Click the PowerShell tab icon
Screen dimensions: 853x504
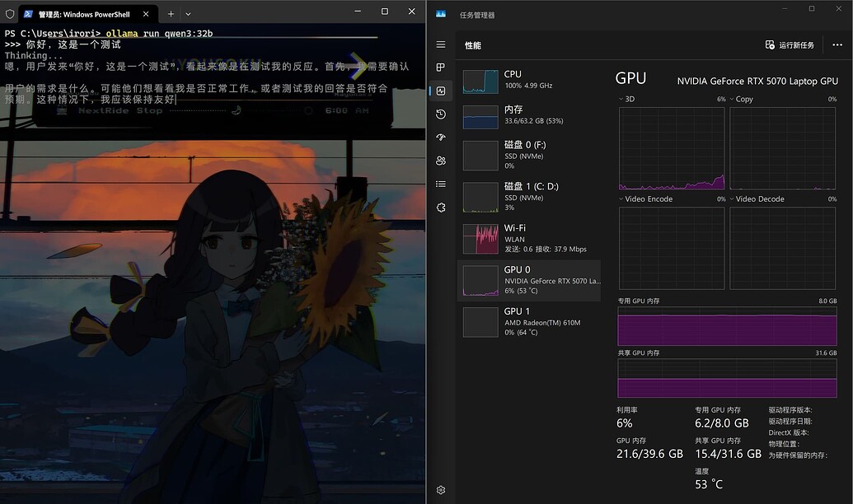[28, 14]
